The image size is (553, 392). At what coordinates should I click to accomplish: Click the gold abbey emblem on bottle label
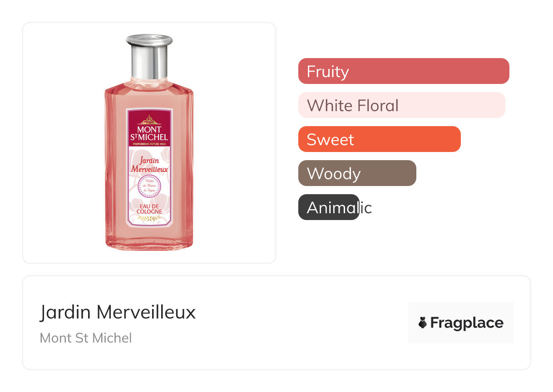[x=149, y=120]
